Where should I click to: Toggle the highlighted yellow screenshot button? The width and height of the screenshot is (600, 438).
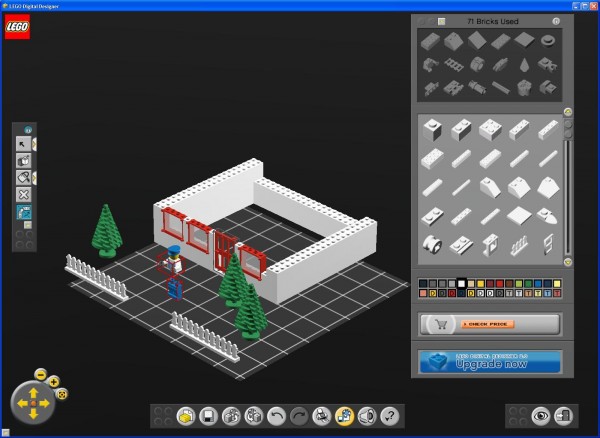[344, 416]
